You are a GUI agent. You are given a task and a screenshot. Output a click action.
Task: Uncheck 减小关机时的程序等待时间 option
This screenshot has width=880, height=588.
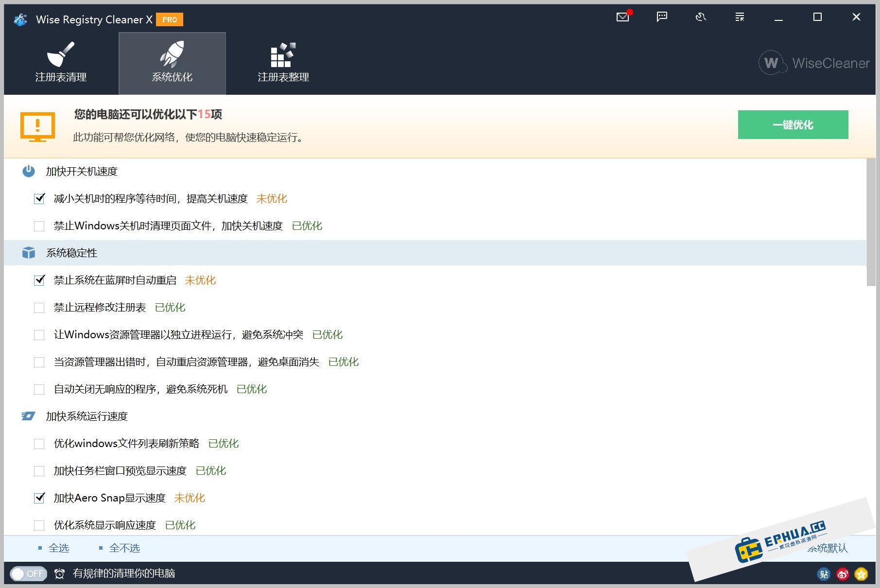39,198
